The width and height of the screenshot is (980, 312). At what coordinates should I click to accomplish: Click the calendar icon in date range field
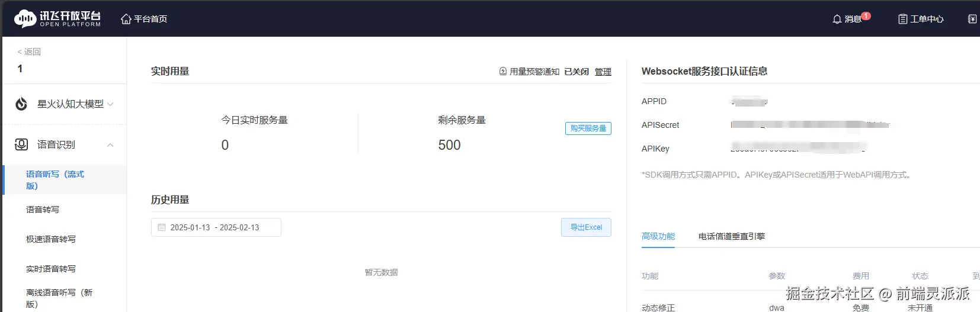point(162,227)
